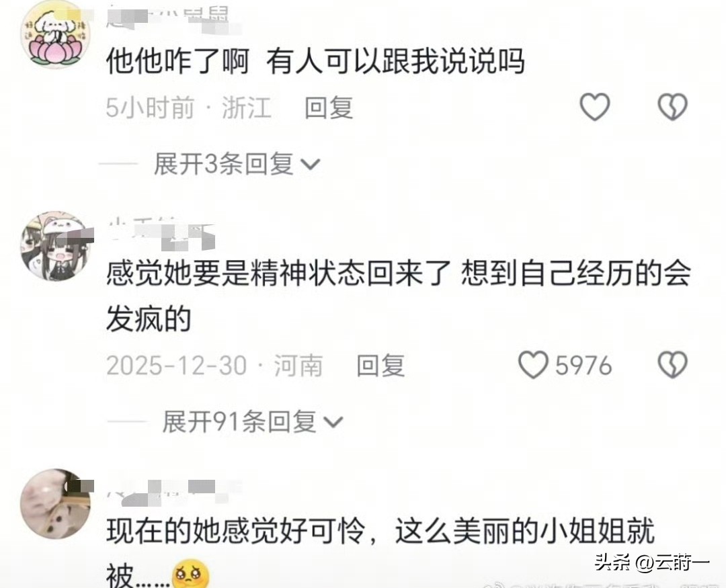The height and width of the screenshot is (588, 726).
Task: Reply to the Henan comment via 回复
Action: point(380,366)
